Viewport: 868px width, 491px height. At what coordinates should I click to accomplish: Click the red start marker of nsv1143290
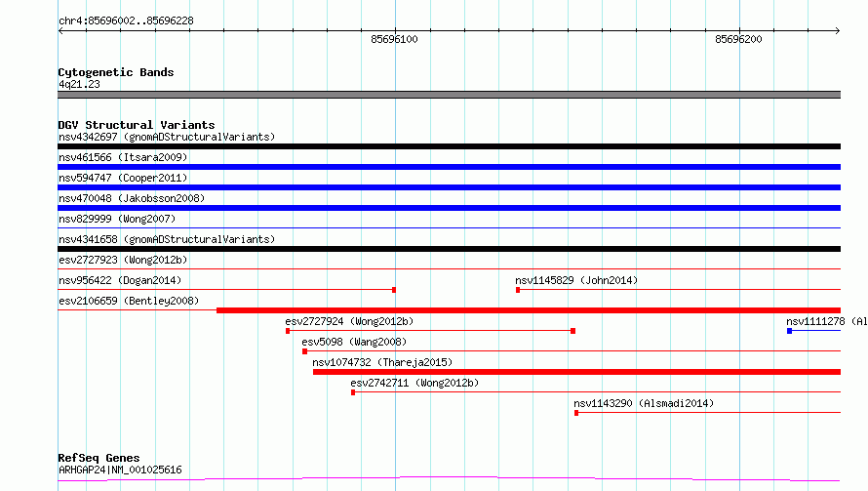576,413
